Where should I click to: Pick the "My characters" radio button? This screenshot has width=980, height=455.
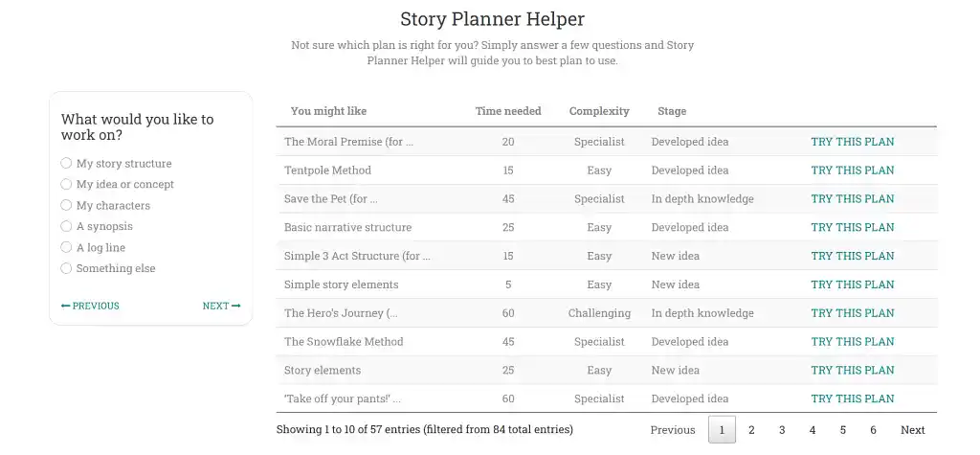pyautogui.click(x=67, y=206)
